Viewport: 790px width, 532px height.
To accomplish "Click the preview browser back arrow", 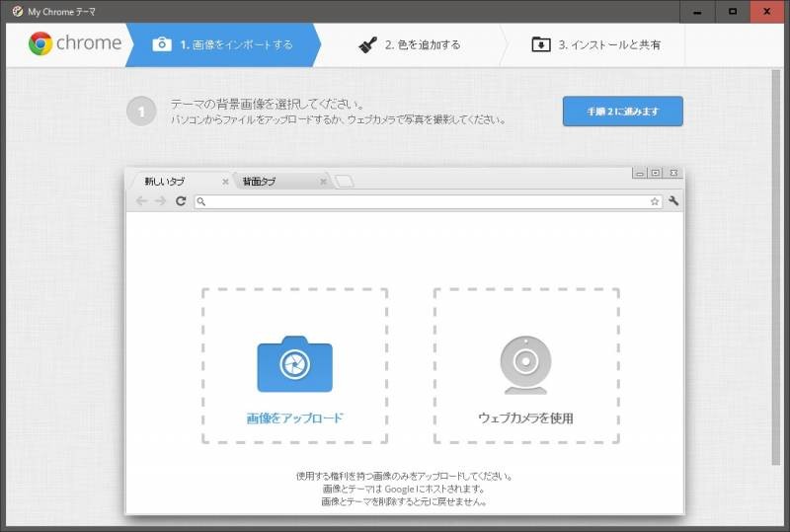I will tap(141, 201).
